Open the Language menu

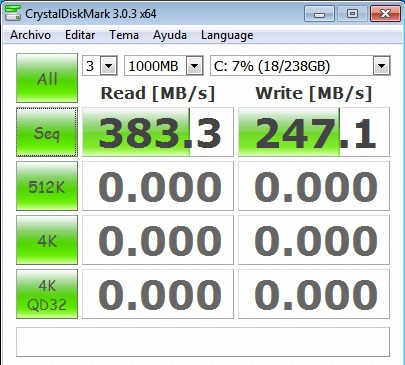(x=227, y=35)
